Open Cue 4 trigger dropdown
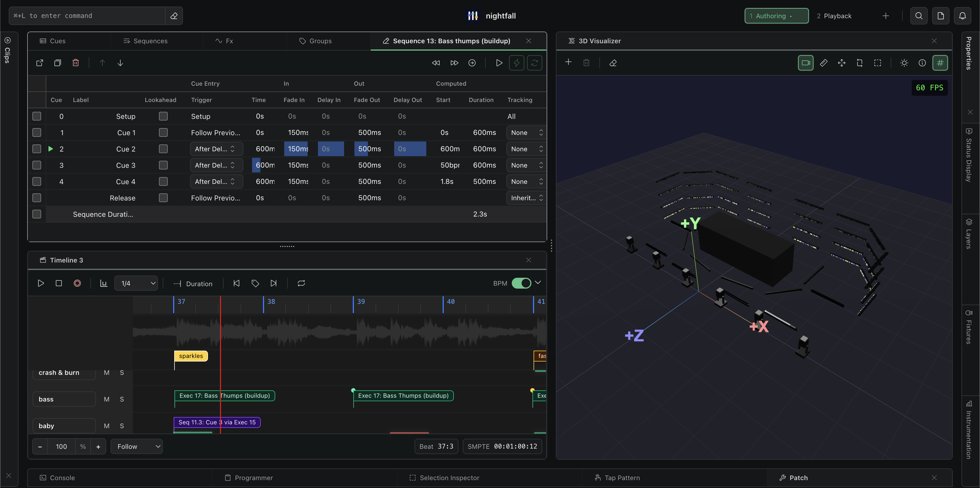The image size is (980, 488). [216, 181]
